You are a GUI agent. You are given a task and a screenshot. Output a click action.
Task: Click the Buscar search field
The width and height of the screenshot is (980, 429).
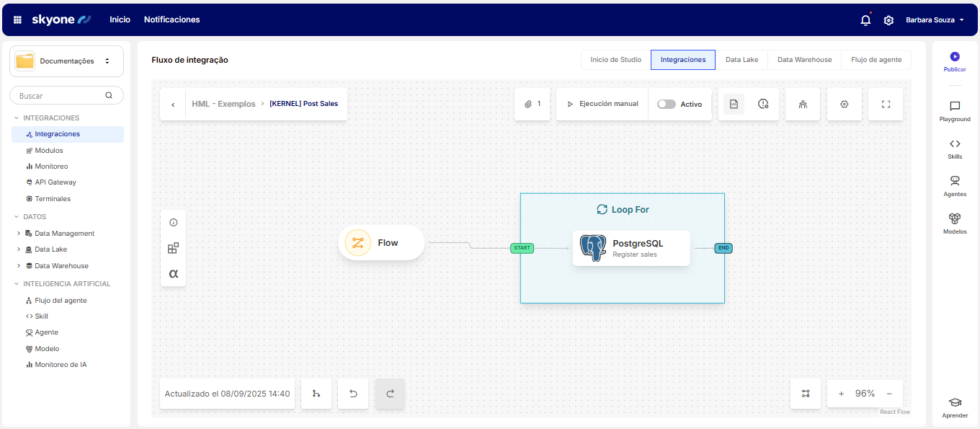tap(61, 95)
